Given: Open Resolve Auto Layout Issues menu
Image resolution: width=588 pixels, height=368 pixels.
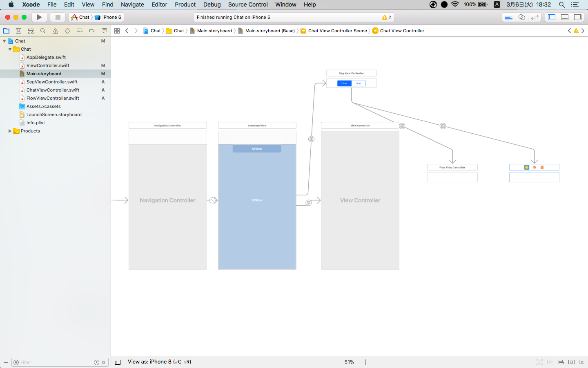Looking at the screenshot, I should pos(582,362).
